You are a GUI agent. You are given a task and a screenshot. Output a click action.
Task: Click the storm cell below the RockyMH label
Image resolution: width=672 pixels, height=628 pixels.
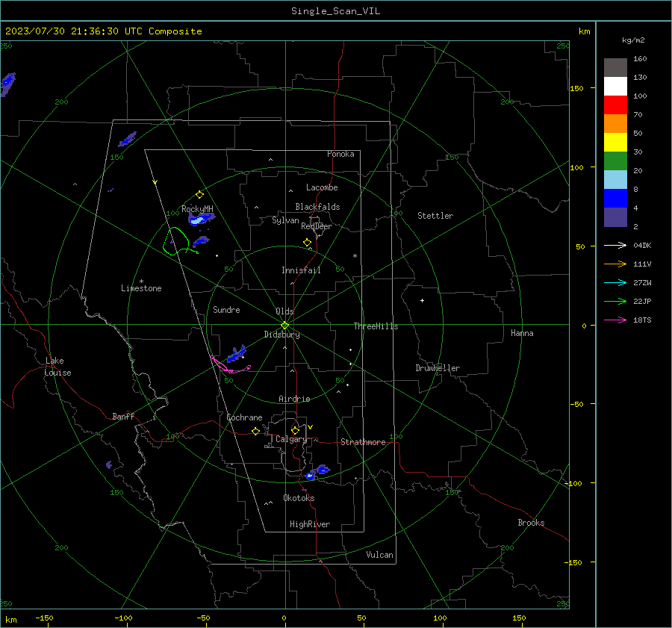tap(201, 220)
